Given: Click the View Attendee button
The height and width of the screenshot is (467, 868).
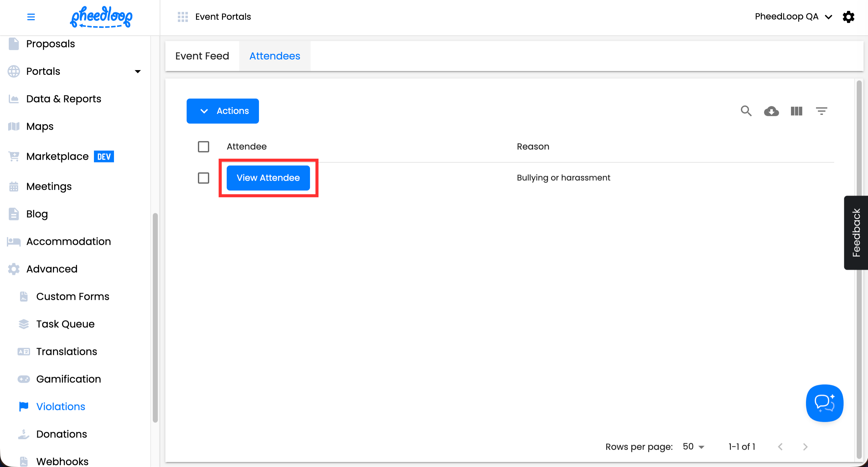Looking at the screenshot, I should pyautogui.click(x=268, y=178).
